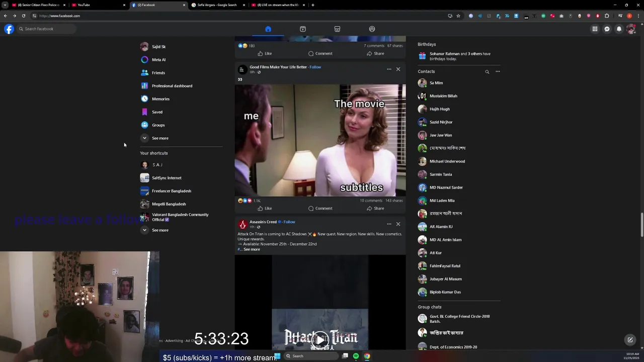Play the Attack on Titan video
This screenshot has height=362, width=644.
tap(320, 340)
